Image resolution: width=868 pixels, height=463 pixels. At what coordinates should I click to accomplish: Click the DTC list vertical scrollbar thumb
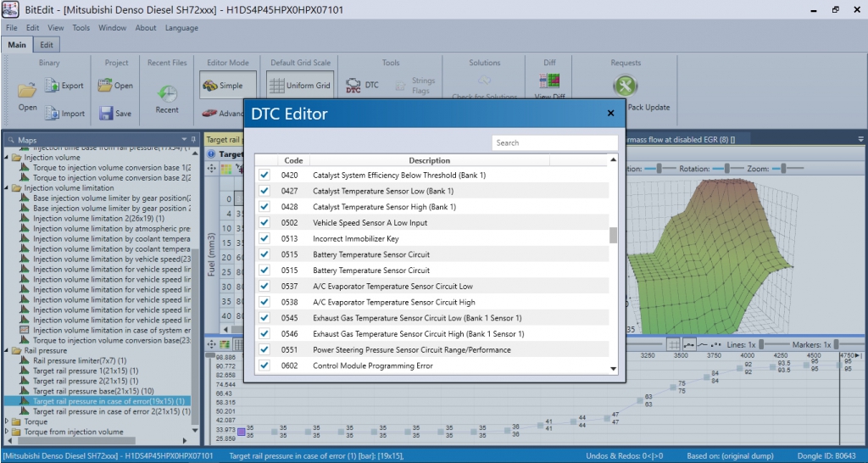613,235
